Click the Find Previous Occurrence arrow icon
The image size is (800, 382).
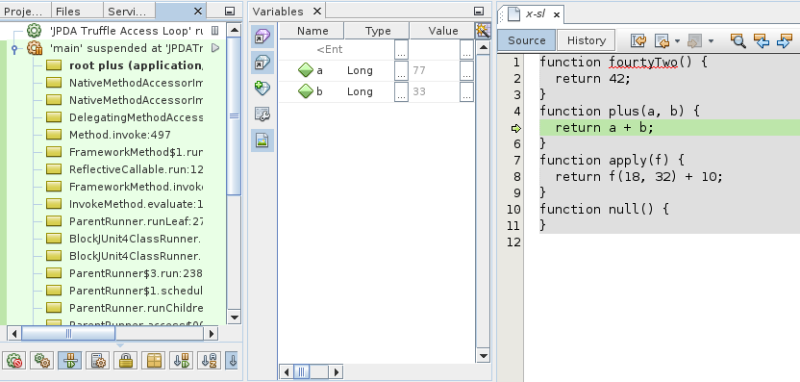click(761, 40)
